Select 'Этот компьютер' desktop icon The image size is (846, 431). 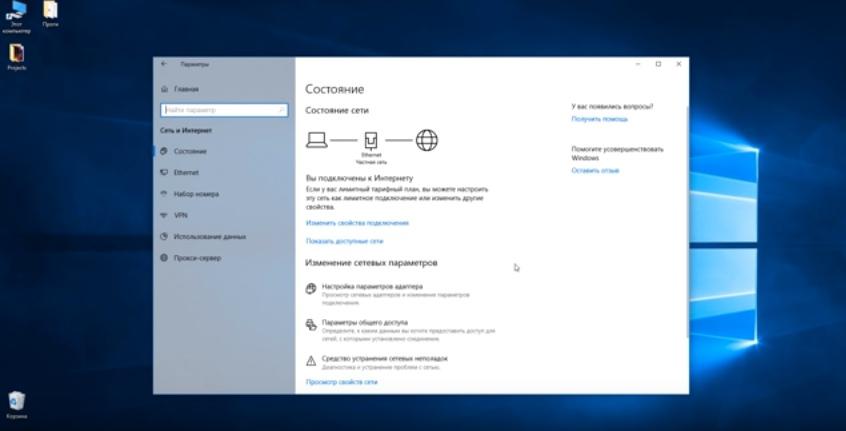pos(16,15)
